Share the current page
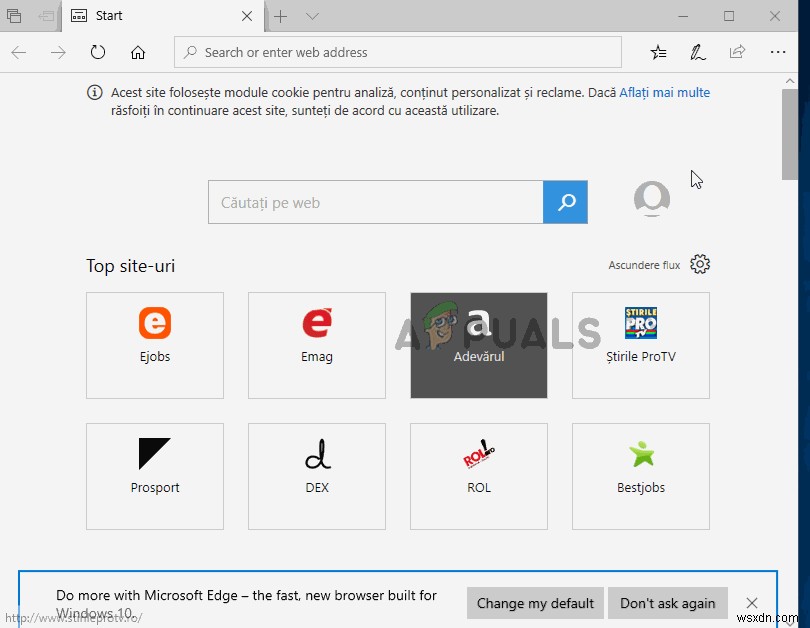The height and width of the screenshot is (628, 810). click(x=738, y=52)
